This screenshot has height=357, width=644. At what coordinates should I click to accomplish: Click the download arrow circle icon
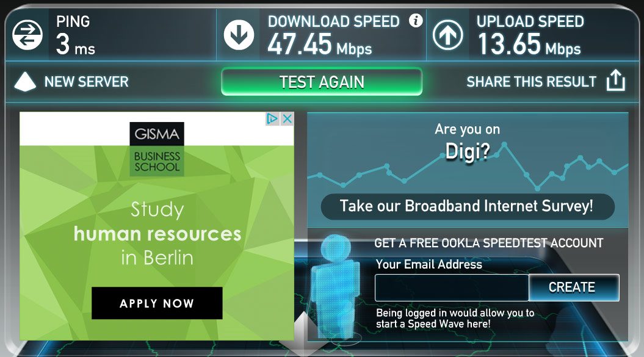239,35
